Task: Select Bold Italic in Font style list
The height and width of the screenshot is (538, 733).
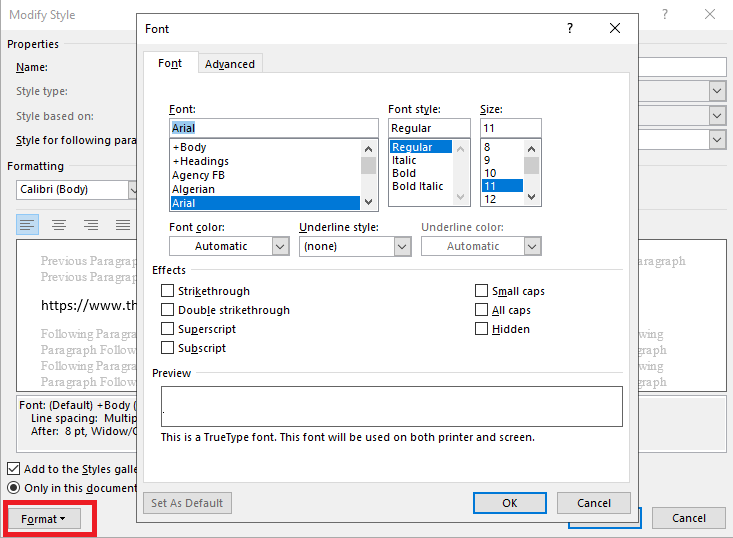Action: 418,186
